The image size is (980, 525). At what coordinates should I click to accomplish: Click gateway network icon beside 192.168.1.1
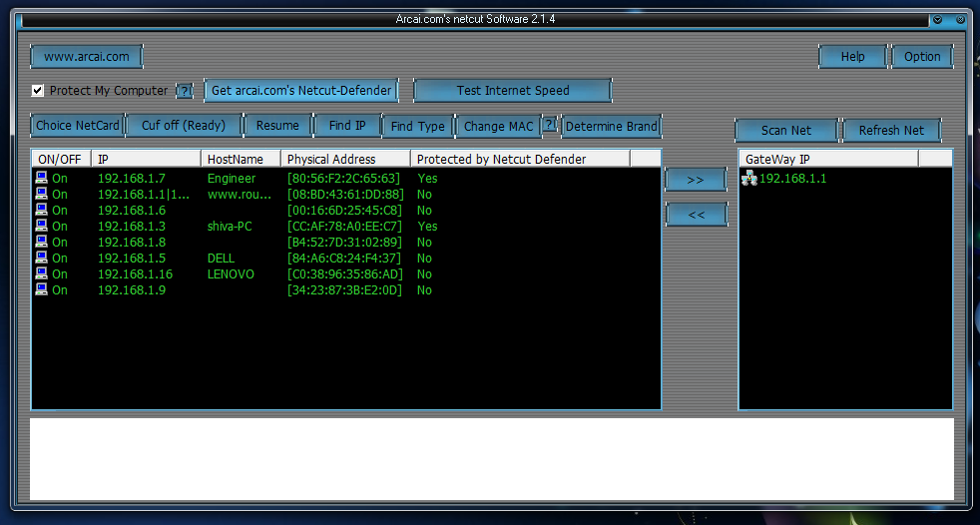(x=748, y=179)
